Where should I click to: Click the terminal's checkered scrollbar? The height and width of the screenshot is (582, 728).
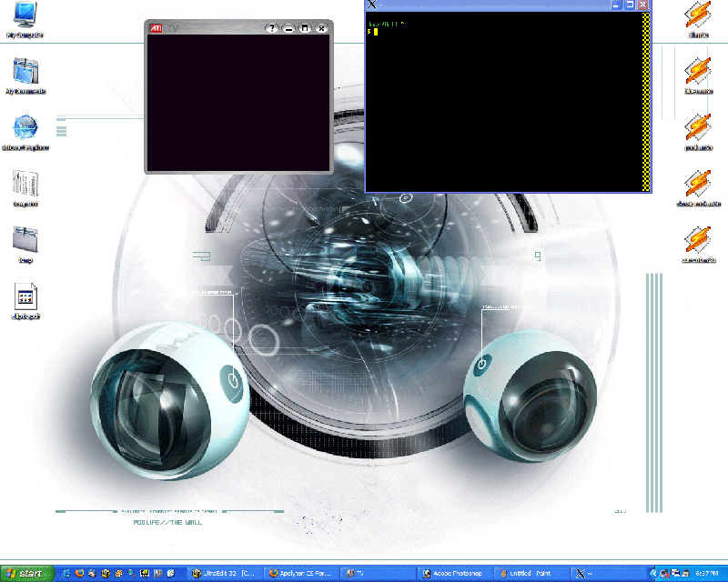coord(647,100)
